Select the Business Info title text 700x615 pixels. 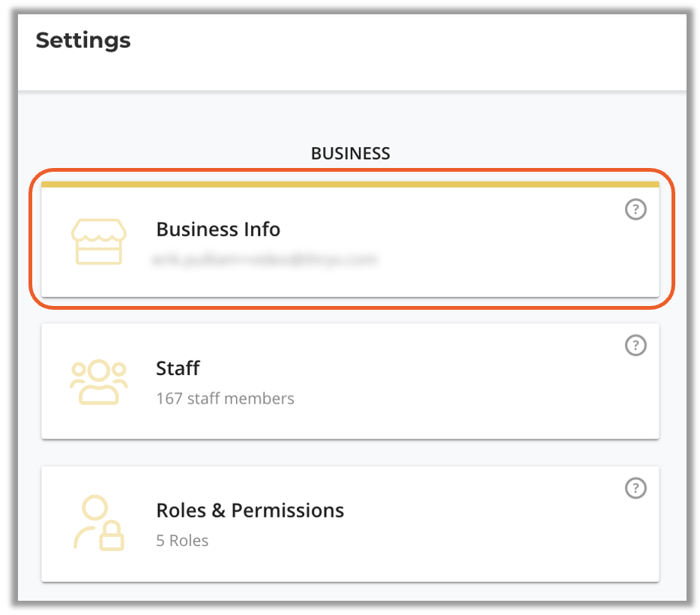(217, 229)
